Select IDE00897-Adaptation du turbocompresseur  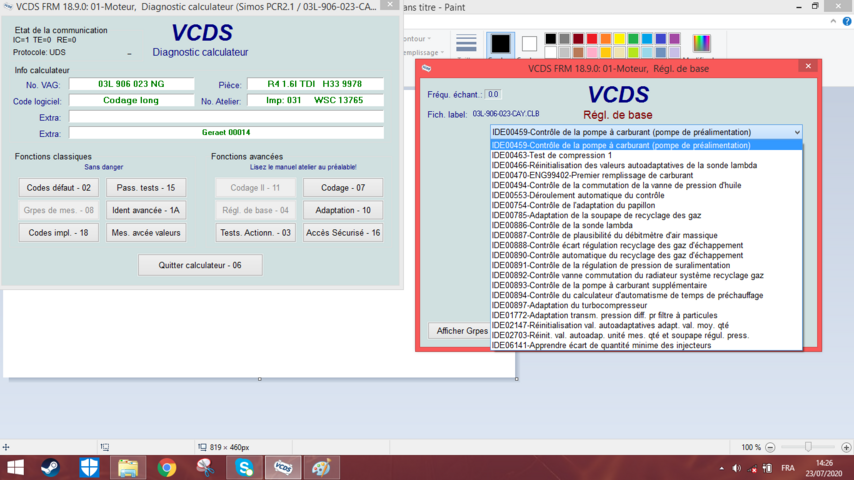tap(646, 305)
